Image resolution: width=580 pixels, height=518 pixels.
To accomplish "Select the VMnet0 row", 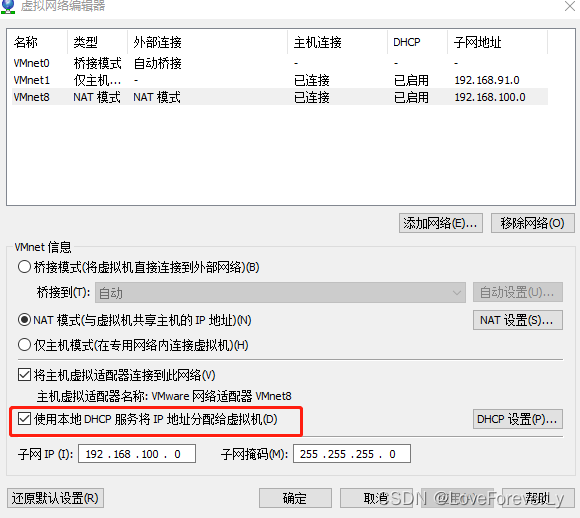I will [280, 63].
